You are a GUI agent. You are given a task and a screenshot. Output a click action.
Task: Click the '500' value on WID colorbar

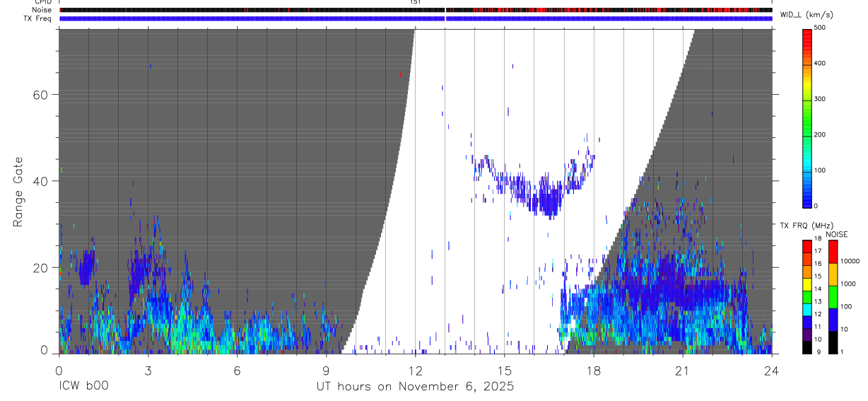tap(820, 28)
